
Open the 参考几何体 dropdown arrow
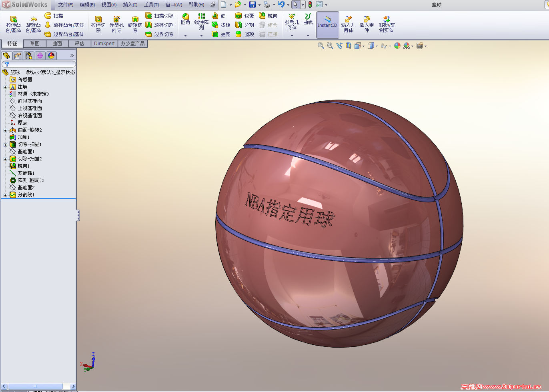click(x=292, y=36)
